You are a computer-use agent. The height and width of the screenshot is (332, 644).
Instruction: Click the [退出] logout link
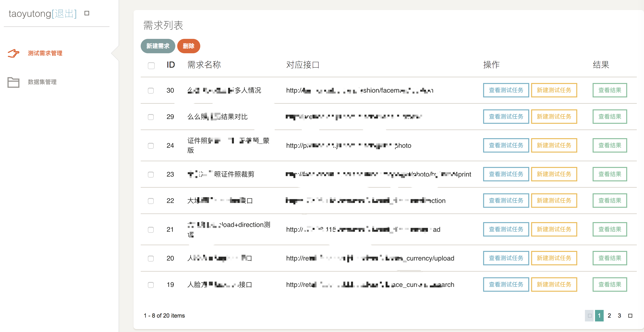click(x=64, y=13)
